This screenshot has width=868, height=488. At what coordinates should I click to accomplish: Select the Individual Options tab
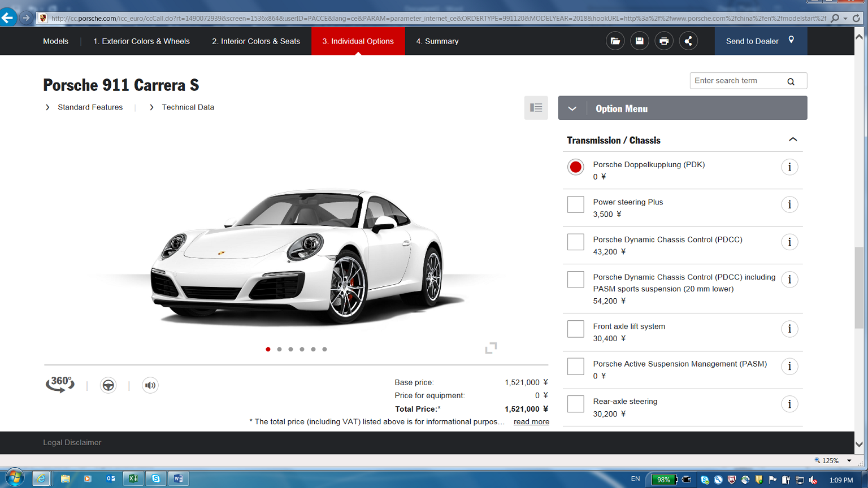point(358,41)
